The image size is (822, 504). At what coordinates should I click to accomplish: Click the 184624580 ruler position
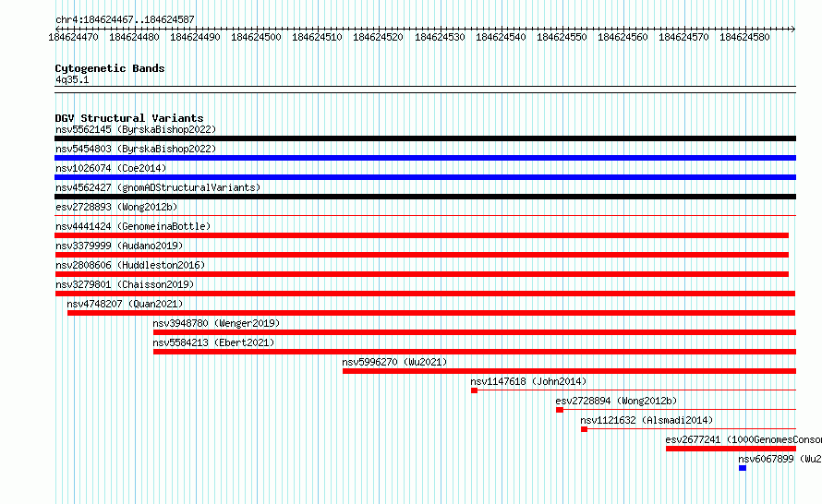click(744, 37)
